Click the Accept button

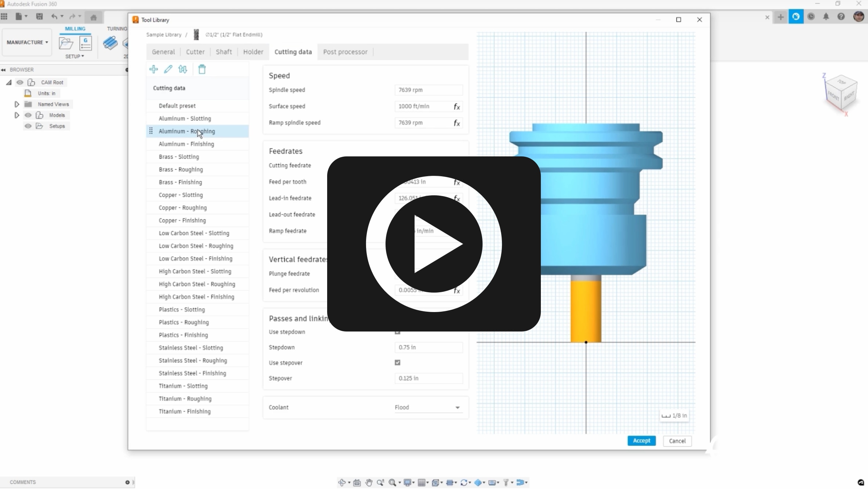tap(641, 441)
